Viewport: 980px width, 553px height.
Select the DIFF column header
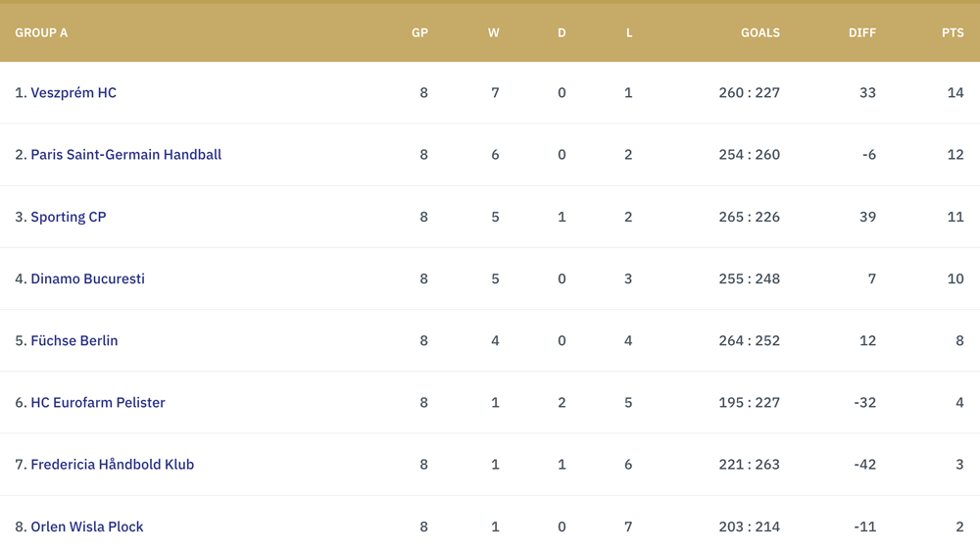[x=862, y=32]
